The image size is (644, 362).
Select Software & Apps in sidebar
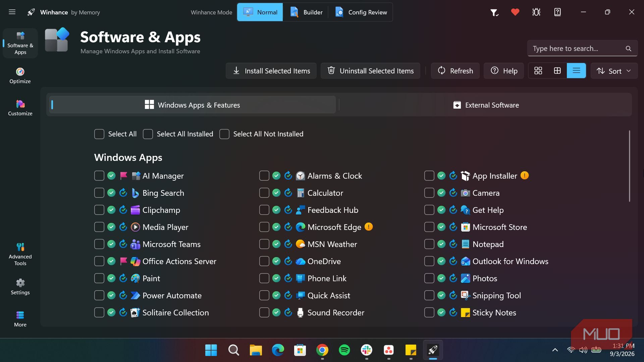20,43
